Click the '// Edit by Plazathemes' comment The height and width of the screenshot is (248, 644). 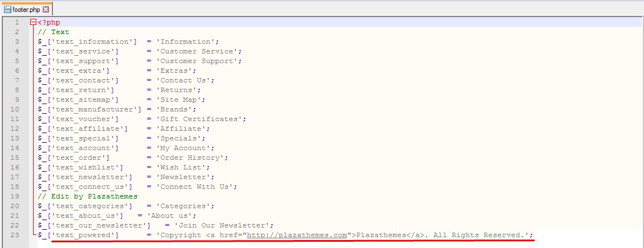tap(88, 196)
